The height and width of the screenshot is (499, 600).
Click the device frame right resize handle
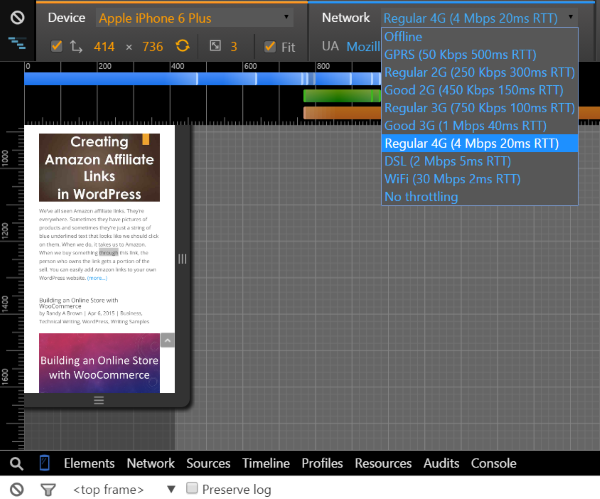(182, 259)
